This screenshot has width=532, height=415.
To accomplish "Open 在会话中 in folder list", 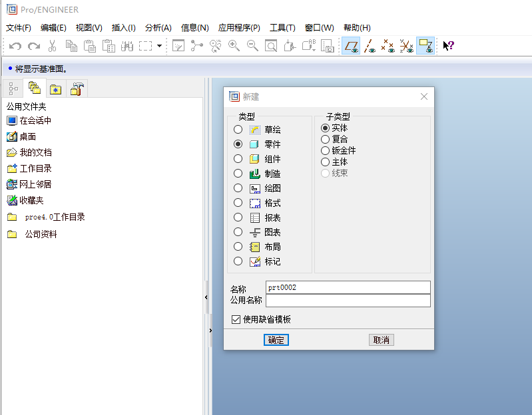I will (29, 120).
